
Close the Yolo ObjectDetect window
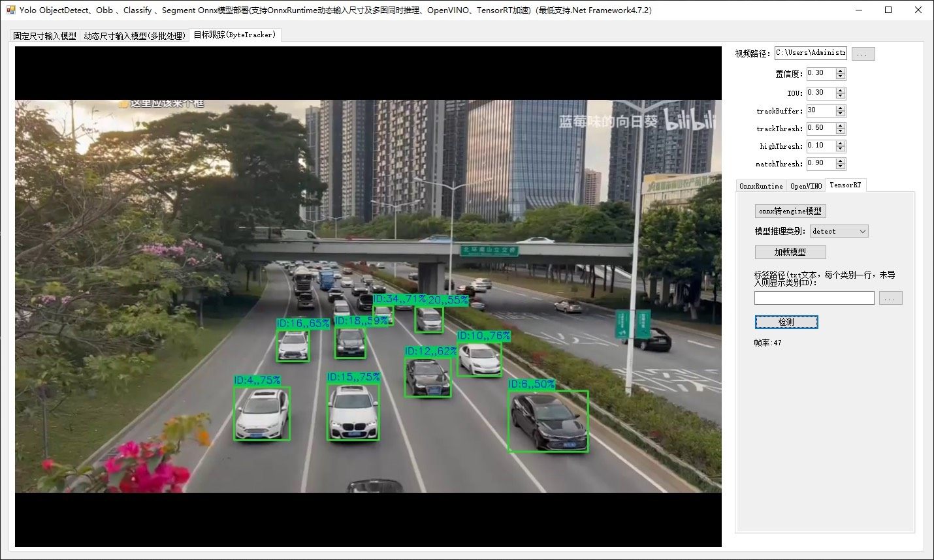pos(918,10)
